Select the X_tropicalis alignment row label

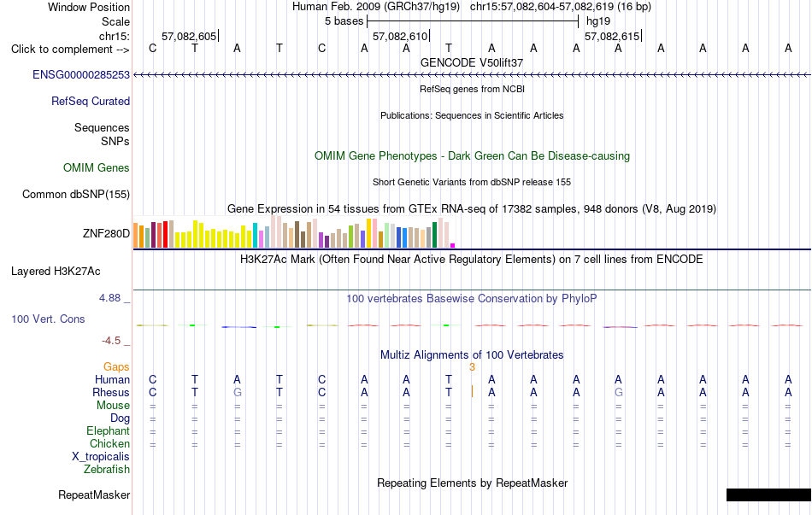point(101,457)
